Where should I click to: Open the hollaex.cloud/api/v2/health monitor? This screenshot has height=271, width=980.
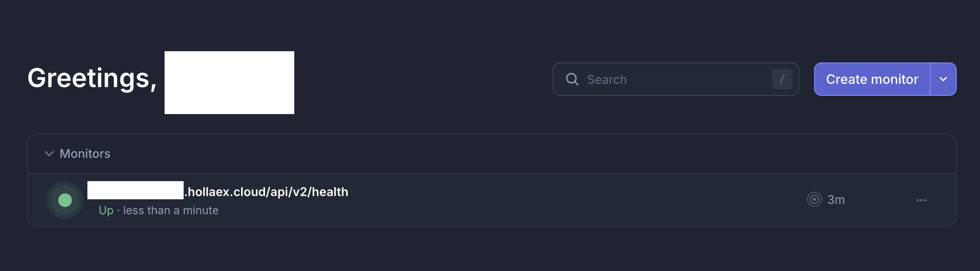click(x=268, y=192)
